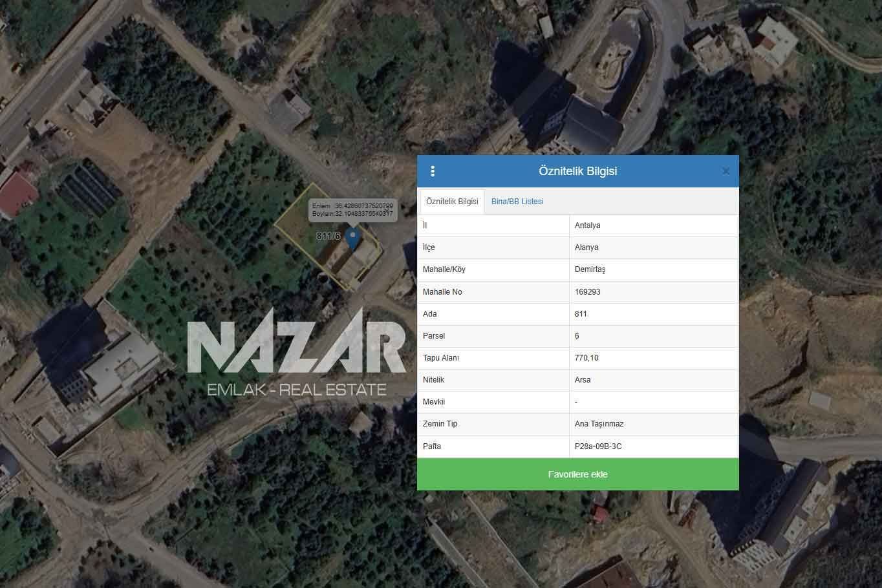Select the Alanya value in İlçe row
Screen dimensions: 882x588
pyautogui.click(x=586, y=247)
